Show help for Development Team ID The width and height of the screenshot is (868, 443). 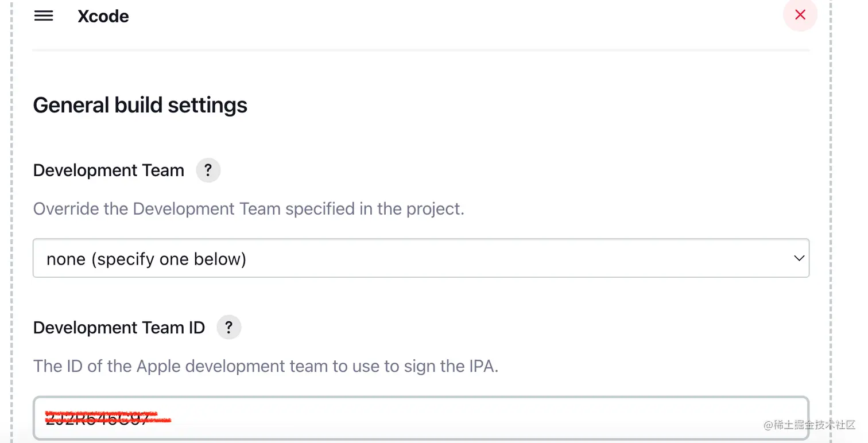228,328
